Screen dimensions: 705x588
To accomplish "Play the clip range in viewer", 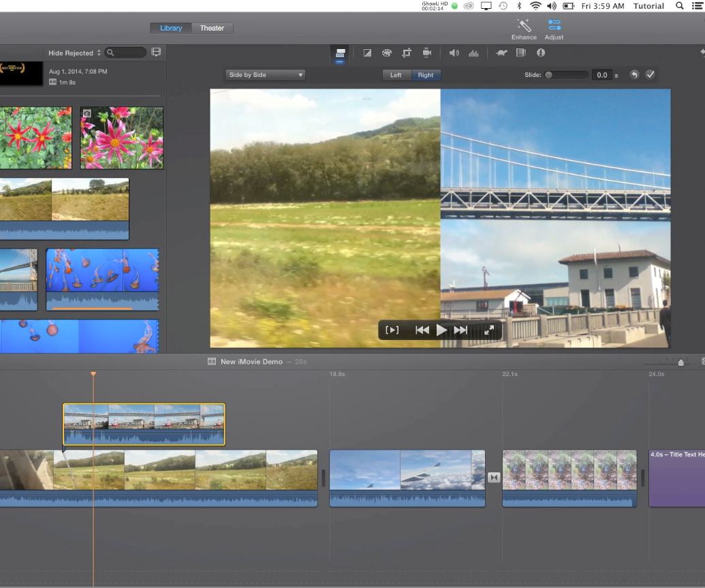I will click(x=392, y=330).
